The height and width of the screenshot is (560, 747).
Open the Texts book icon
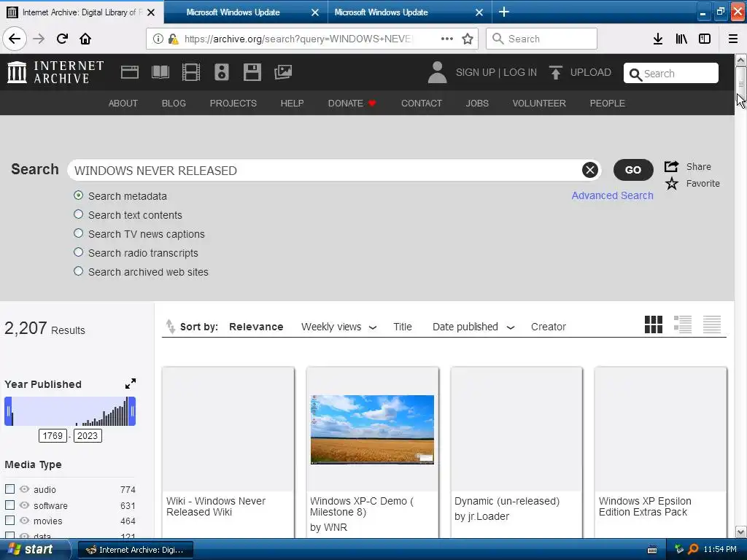click(x=160, y=72)
